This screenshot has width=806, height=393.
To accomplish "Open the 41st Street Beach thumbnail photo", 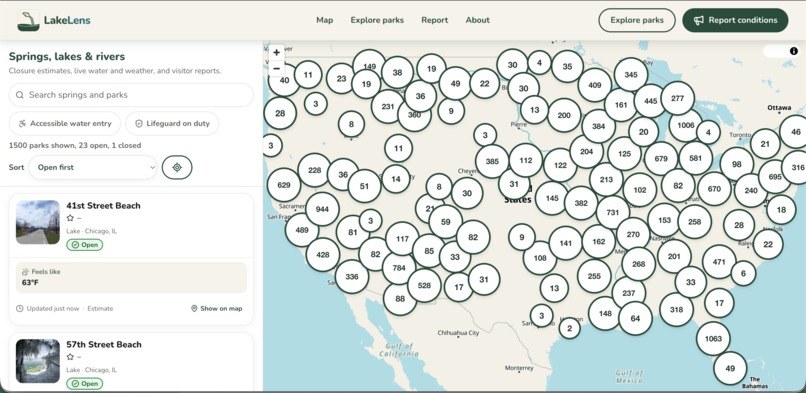I will pos(38,222).
